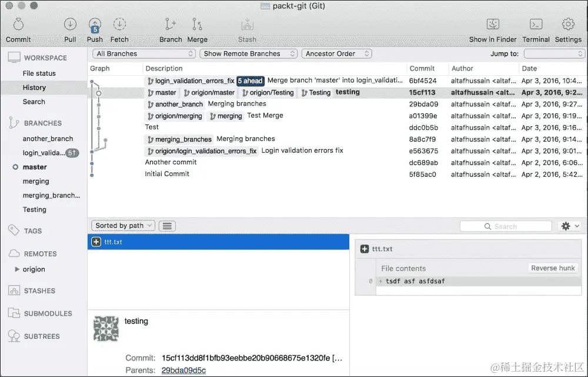This screenshot has height=377, width=588.
Task: Open parent commit link 29bda09d5c
Action: pos(183,370)
